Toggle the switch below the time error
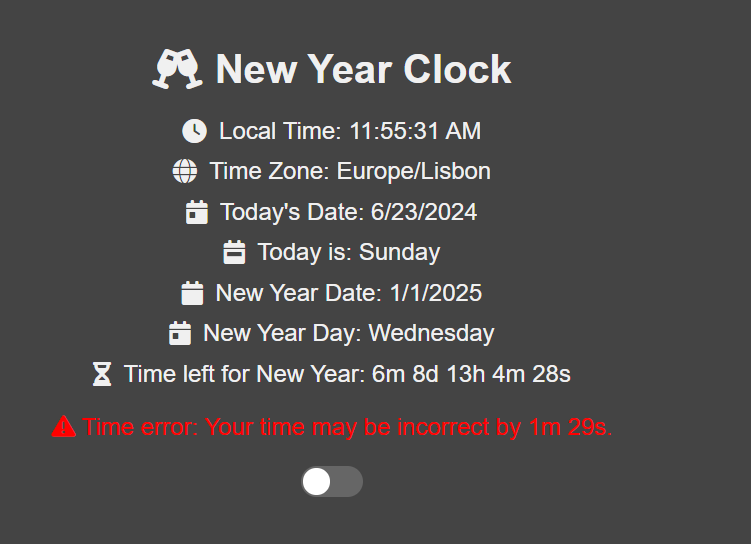751x544 pixels. click(x=332, y=482)
